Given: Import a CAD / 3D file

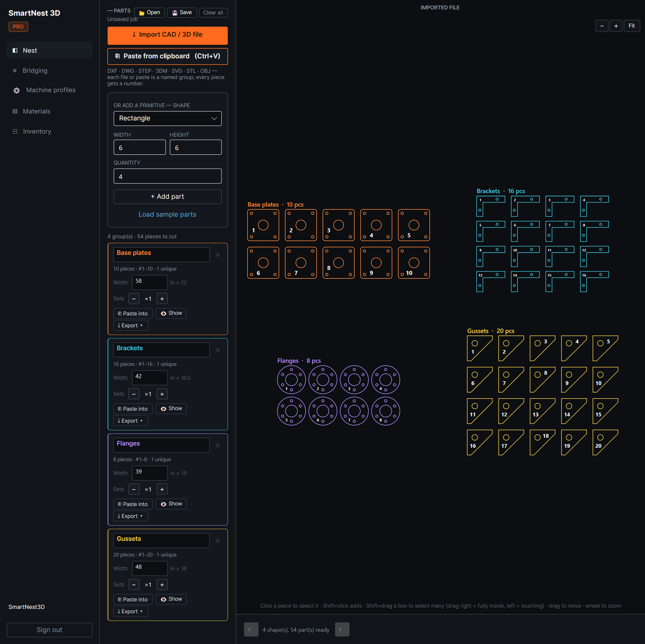Looking at the screenshot, I should point(168,35).
